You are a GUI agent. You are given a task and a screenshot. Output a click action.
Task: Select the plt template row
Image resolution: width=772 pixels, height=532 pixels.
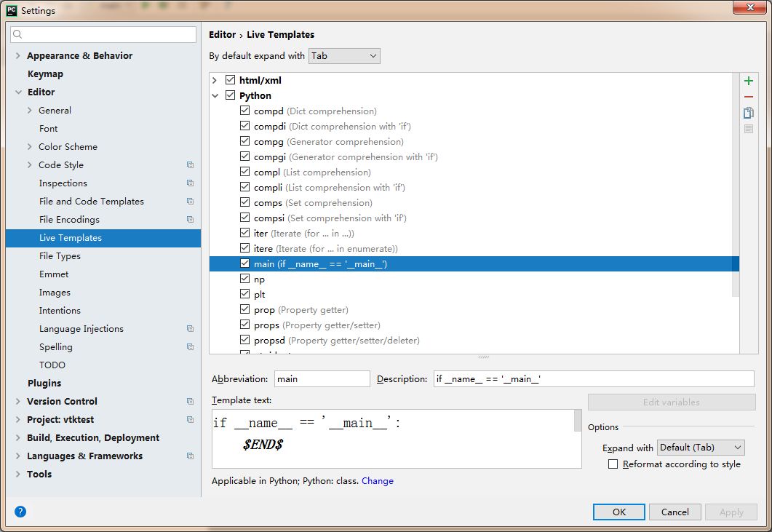[x=260, y=294]
